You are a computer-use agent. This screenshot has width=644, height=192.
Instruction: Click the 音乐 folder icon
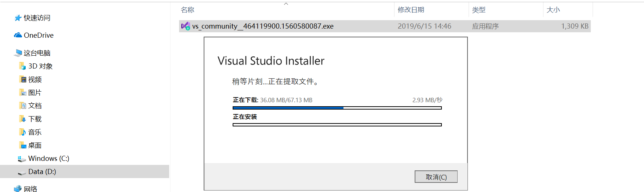pos(22,132)
